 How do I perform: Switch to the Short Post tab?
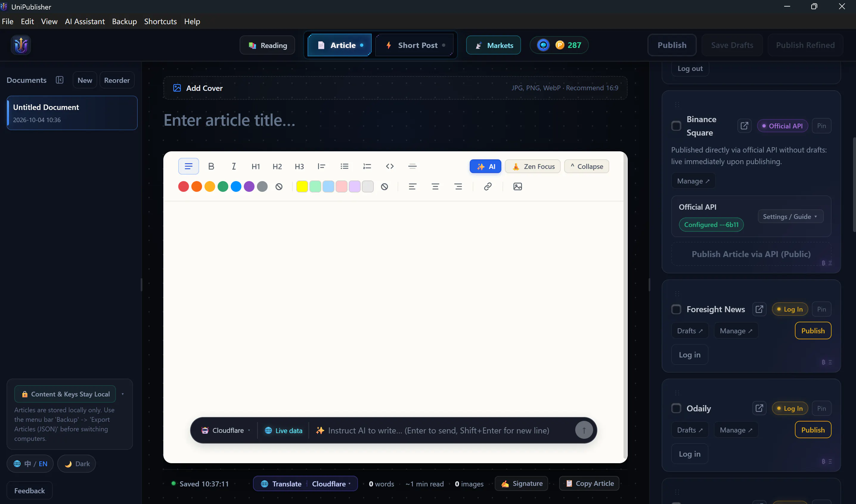click(x=415, y=45)
